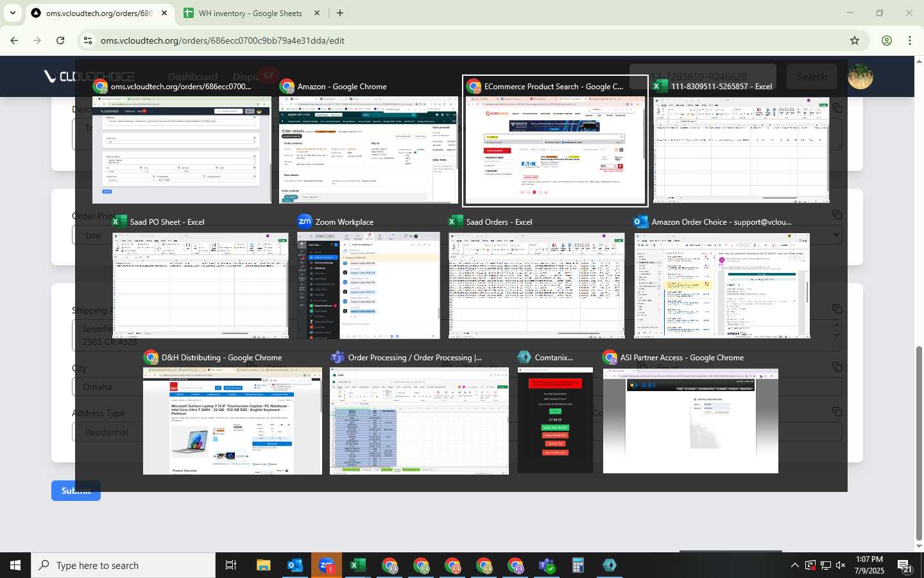
Task: Open Chrome tab search dropdown arrow
Action: (13, 13)
